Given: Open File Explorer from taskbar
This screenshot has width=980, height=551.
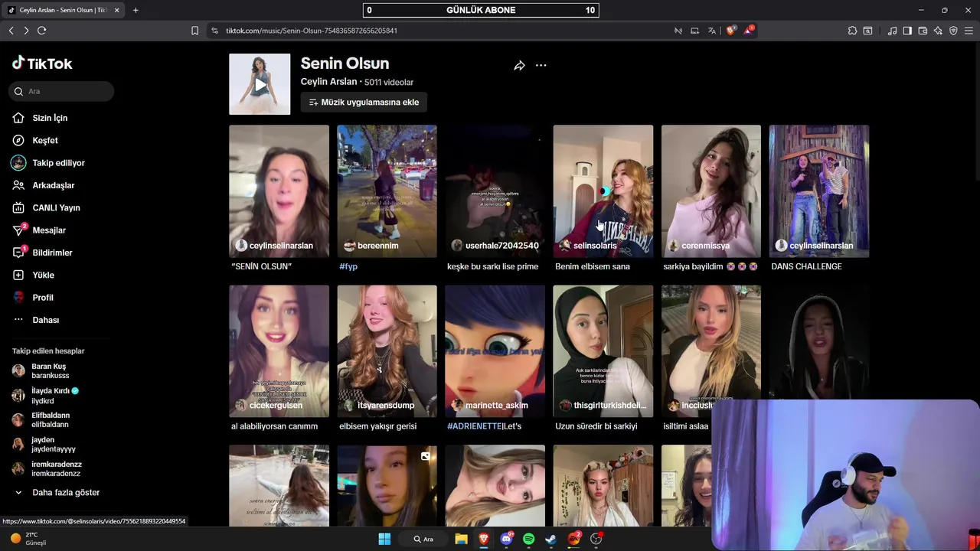Looking at the screenshot, I should pos(461,539).
